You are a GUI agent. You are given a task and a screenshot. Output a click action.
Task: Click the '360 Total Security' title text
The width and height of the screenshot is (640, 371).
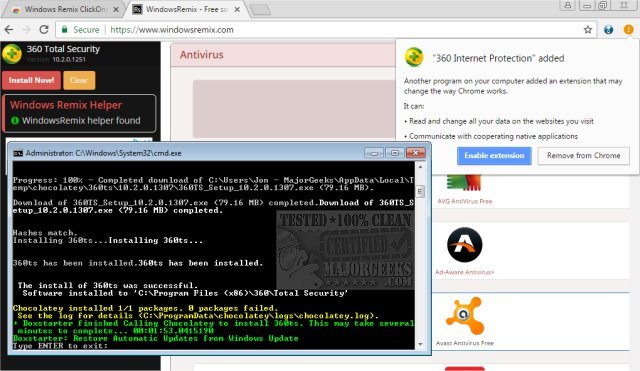(63, 49)
